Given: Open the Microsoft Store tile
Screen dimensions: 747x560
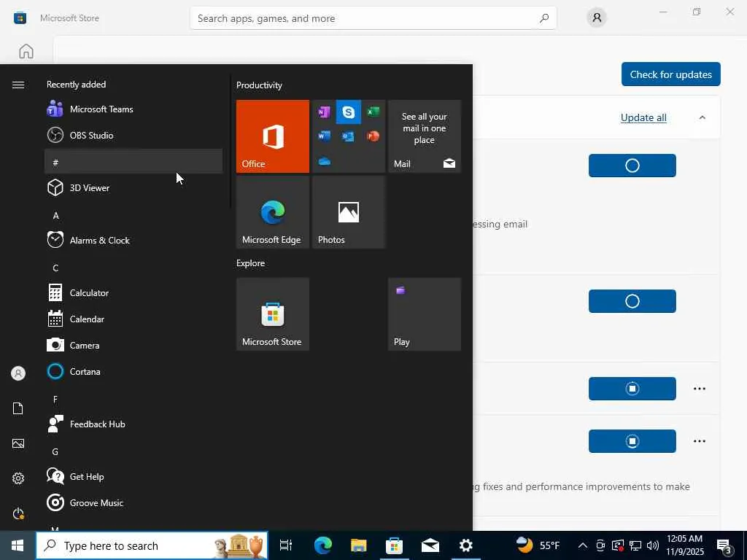Looking at the screenshot, I should click(x=273, y=314).
